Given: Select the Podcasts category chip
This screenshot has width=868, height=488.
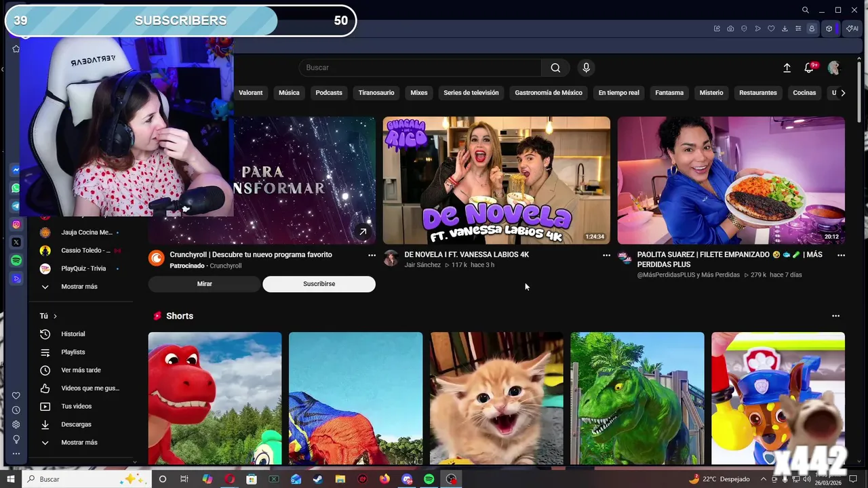Looking at the screenshot, I should point(329,93).
